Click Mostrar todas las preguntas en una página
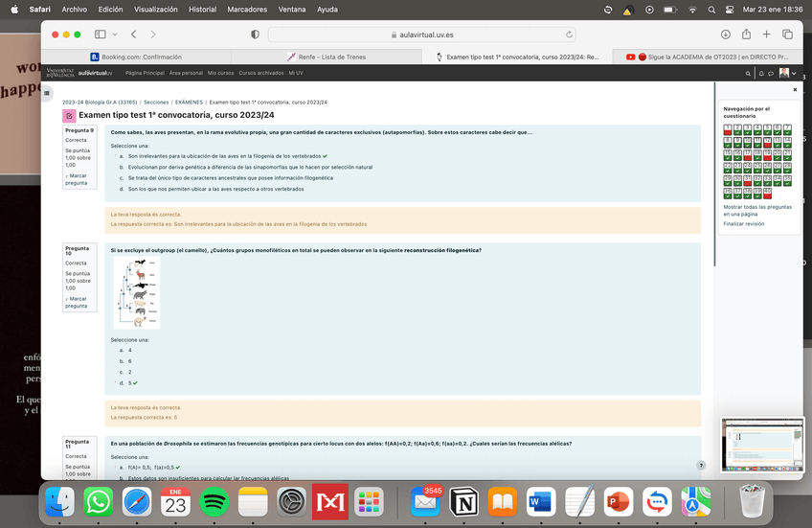 [x=757, y=210]
